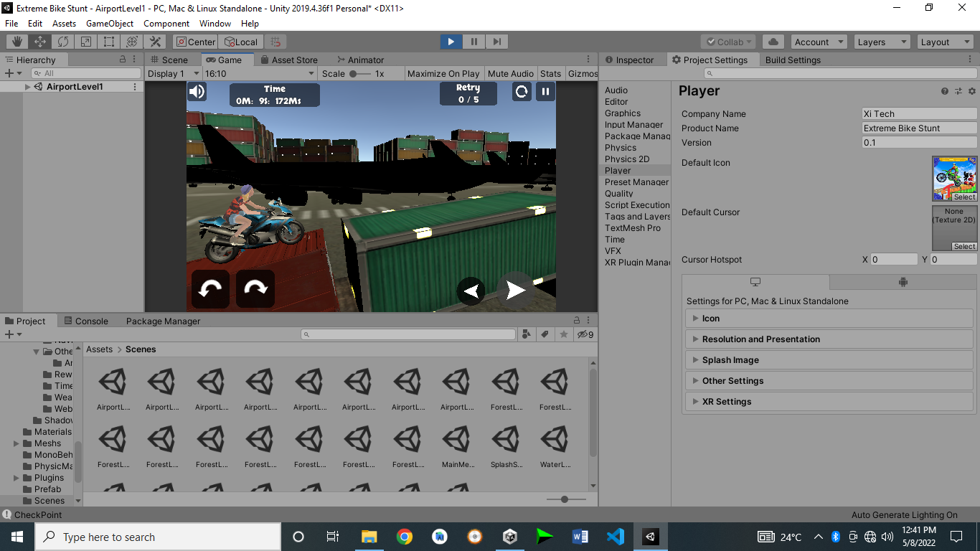Open Build Settings
980x551 pixels.
(793, 60)
